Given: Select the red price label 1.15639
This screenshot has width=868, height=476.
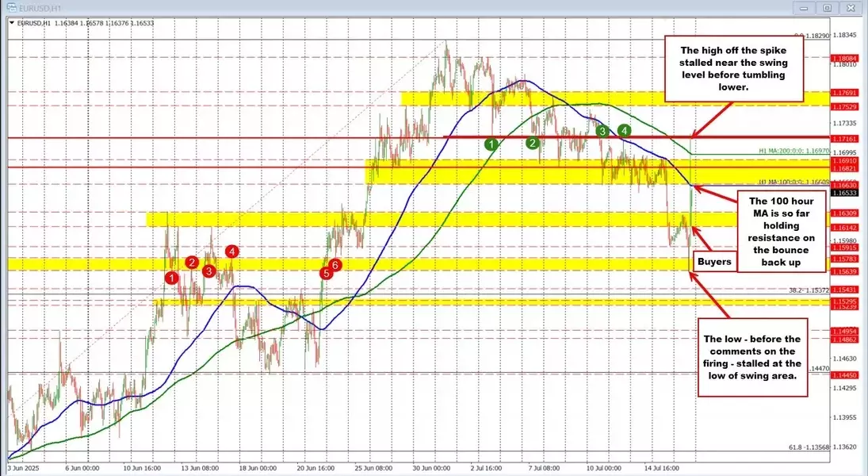Looking at the screenshot, I should coord(844,271).
